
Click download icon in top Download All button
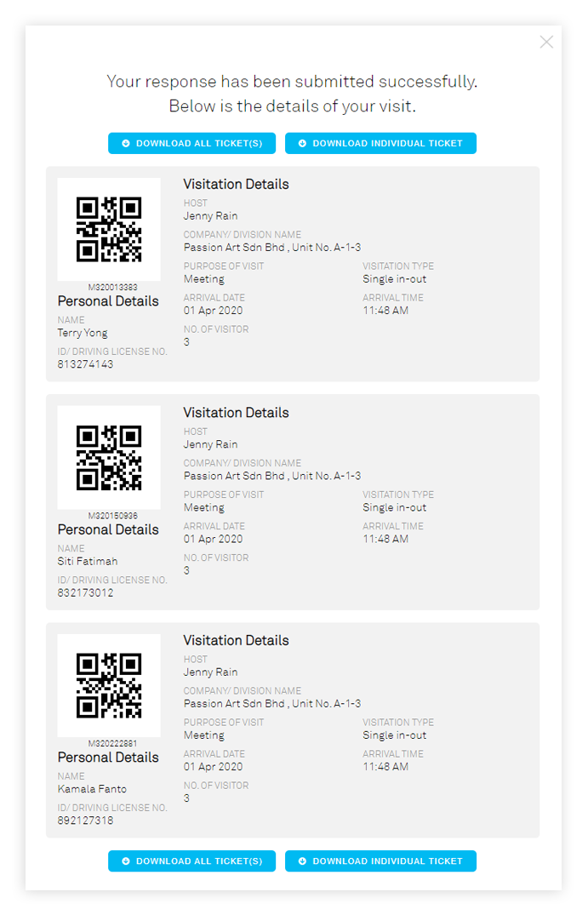tap(125, 144)
